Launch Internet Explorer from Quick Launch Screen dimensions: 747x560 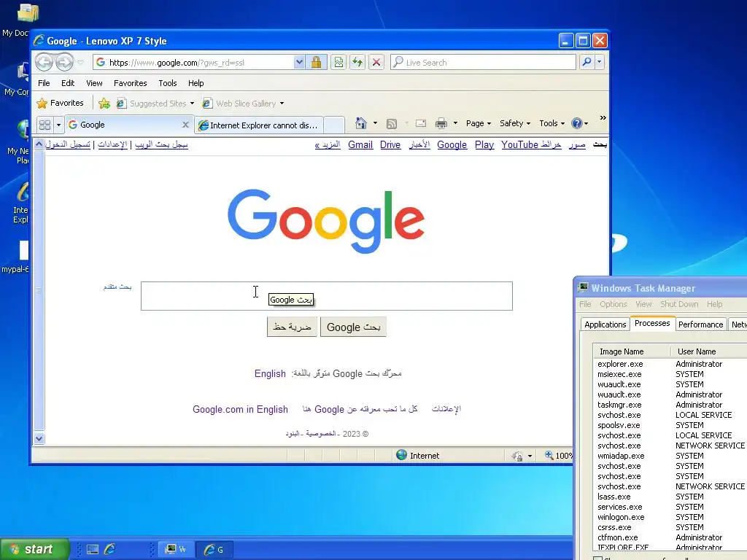[x=110, y=549]
